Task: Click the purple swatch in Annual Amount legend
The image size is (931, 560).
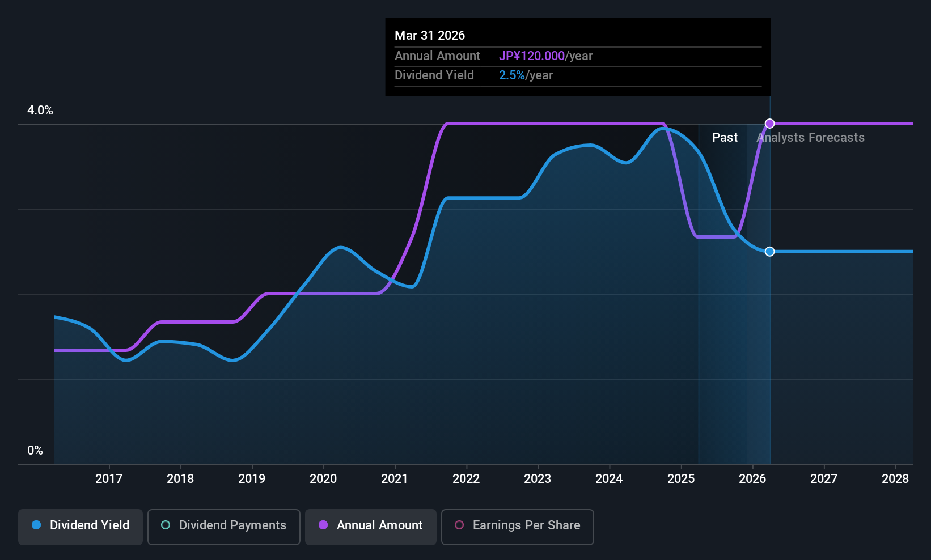Action: [x=323, y=525]
